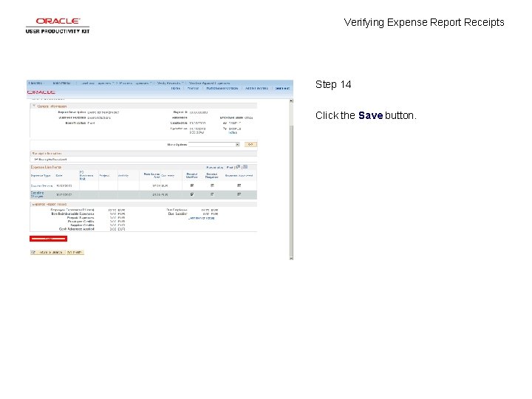Screen dimensions: 532x399
Task: Toggle Receipt Verified checkbox in Gasoline Charges row
Action: point(192,194)
